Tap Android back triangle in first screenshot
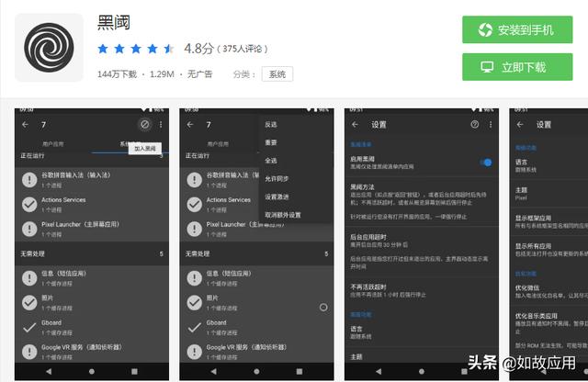588x382 pixels. 49,372
